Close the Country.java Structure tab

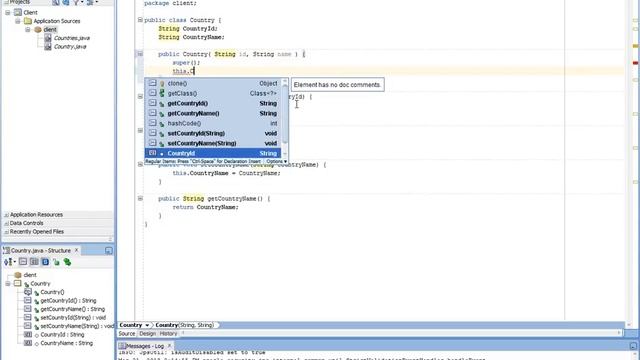(x=76, y=250)
